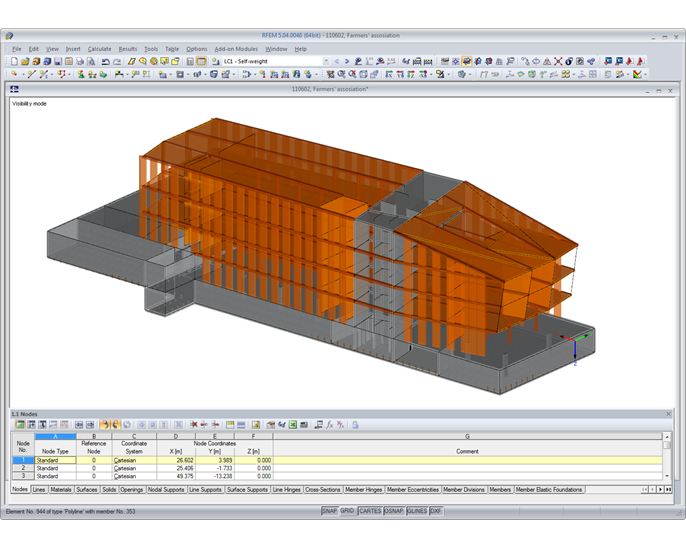Click the table vertical scrollbar down arrow
The image size is (686, 549).
point(667,476)
